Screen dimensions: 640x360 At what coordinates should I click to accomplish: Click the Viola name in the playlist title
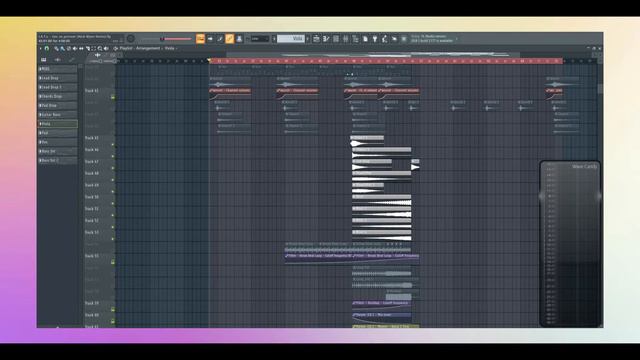169,48
